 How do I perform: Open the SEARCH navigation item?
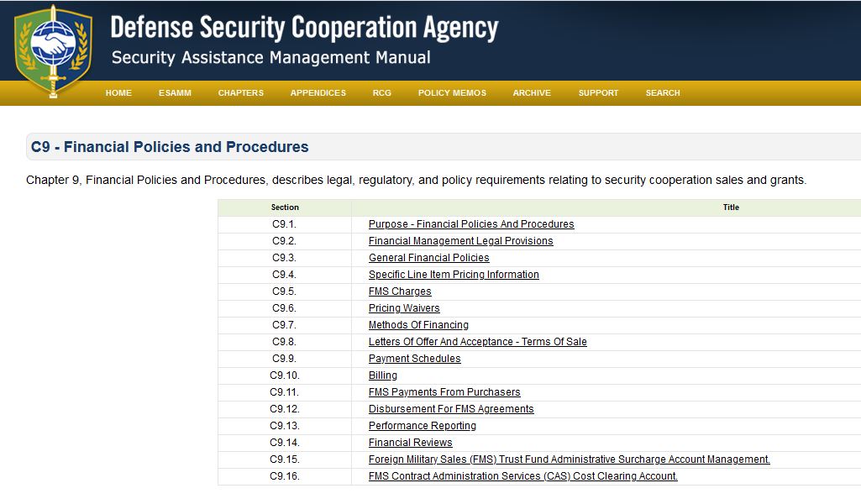(663, 93)
